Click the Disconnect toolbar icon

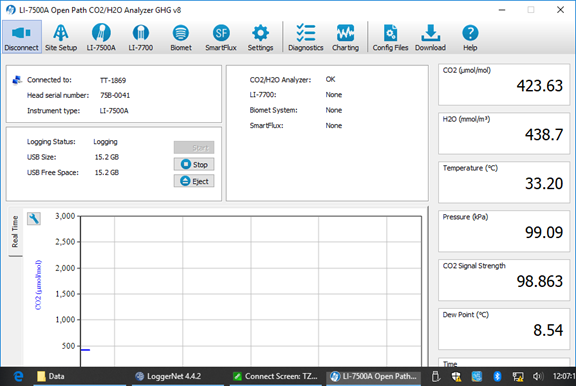pyautogui.click(x=21, y=37)
